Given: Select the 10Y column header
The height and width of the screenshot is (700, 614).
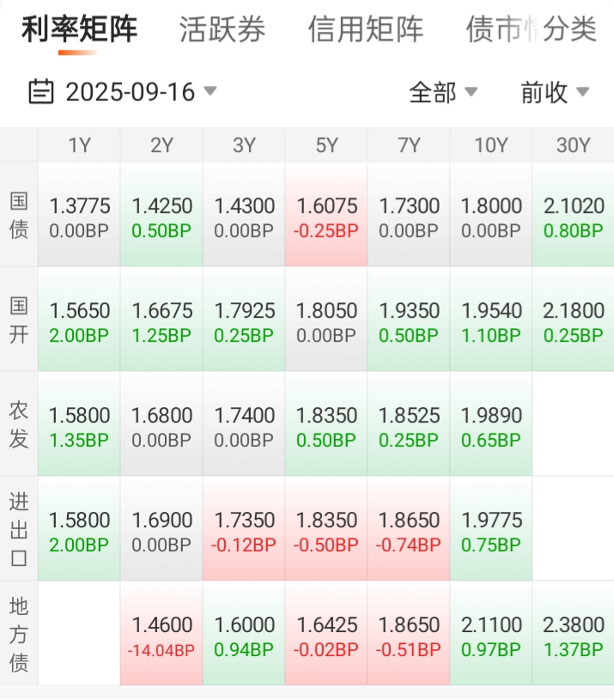Looking at the screenshot, I should pyautogui.click(x=491, y=145).
